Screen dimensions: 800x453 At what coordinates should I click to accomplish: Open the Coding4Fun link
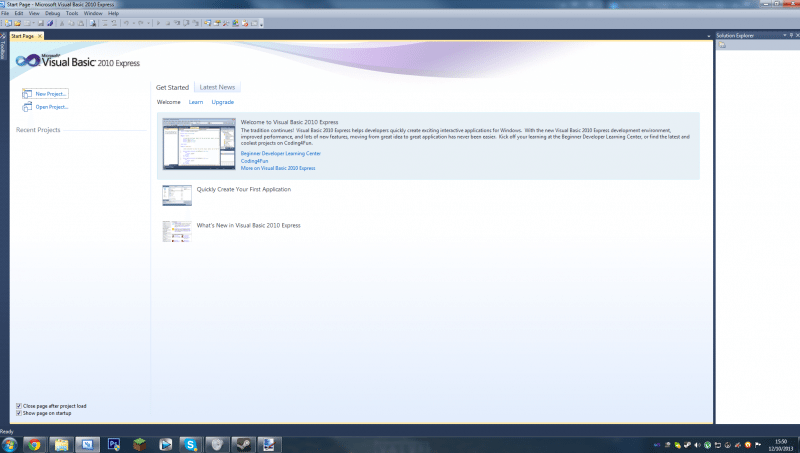pyautogui.click(x=254, y=161)
